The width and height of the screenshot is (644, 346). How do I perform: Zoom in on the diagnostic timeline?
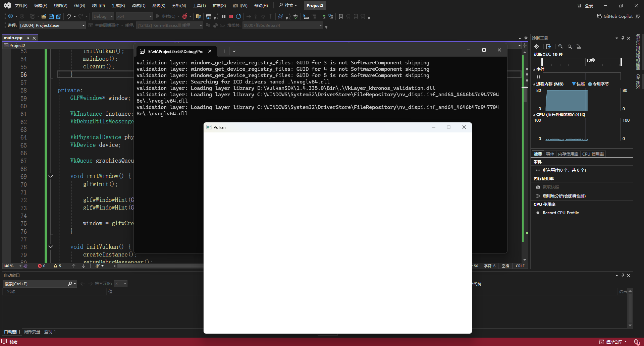560,47
